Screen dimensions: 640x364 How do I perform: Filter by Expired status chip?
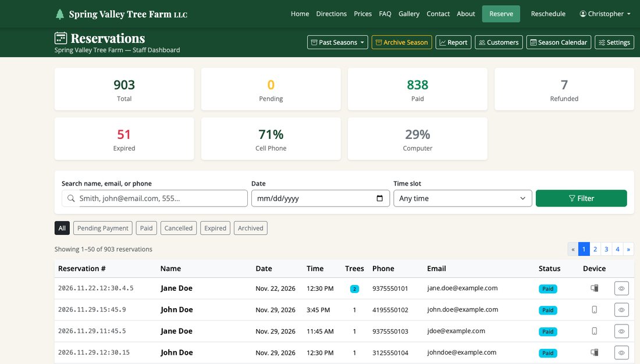215,228
